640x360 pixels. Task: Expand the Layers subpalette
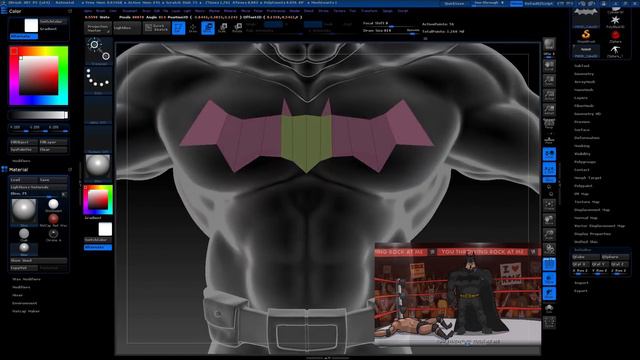[581, 98]
